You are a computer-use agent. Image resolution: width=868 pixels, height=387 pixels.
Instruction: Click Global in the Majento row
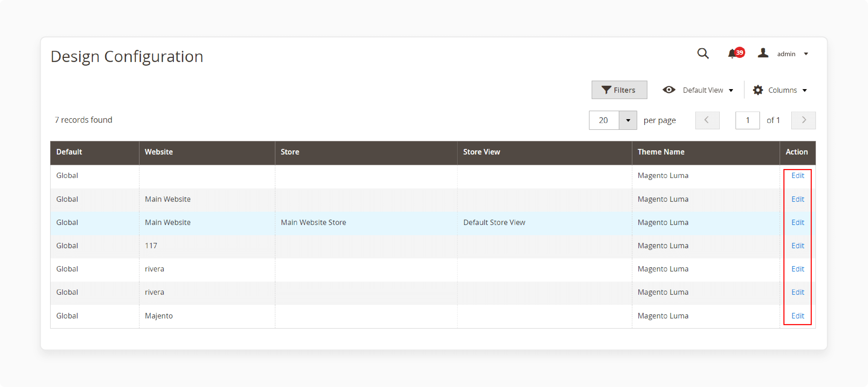click(67, 316)
